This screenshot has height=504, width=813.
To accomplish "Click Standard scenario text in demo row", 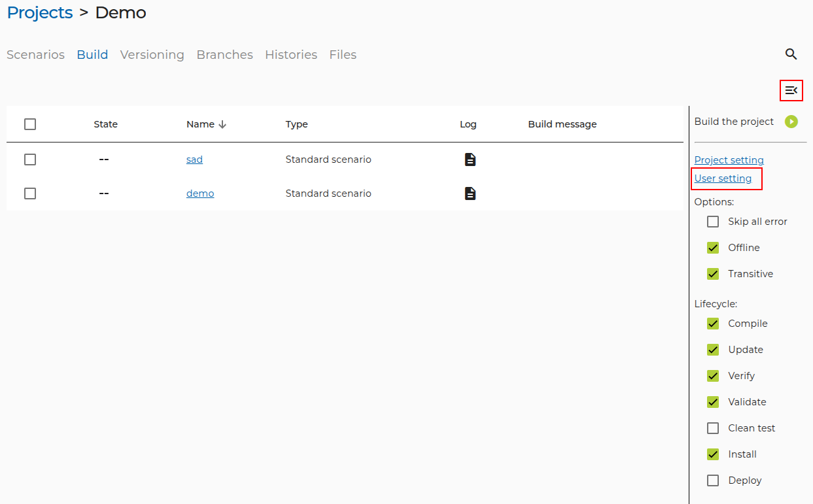I will (328, 193).
